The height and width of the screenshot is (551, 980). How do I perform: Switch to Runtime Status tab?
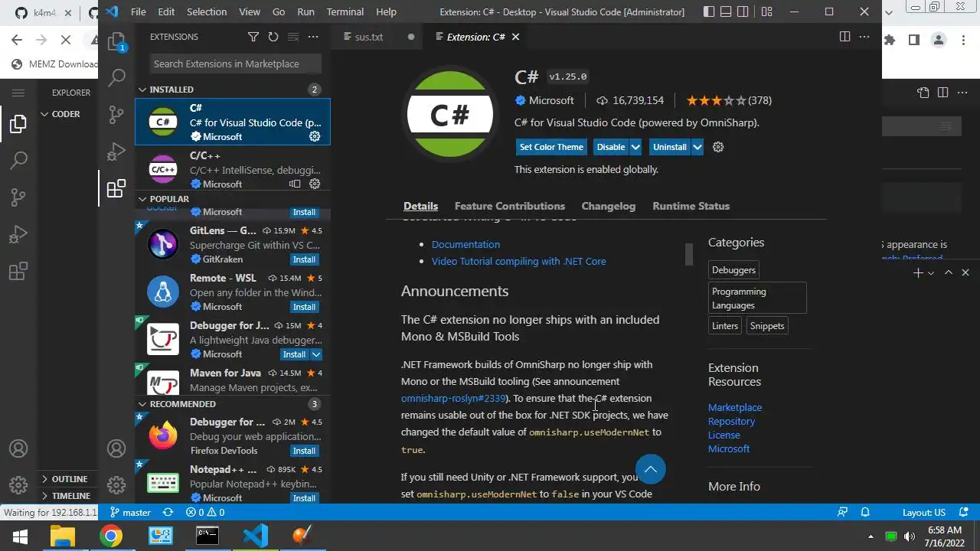[691, 206]
